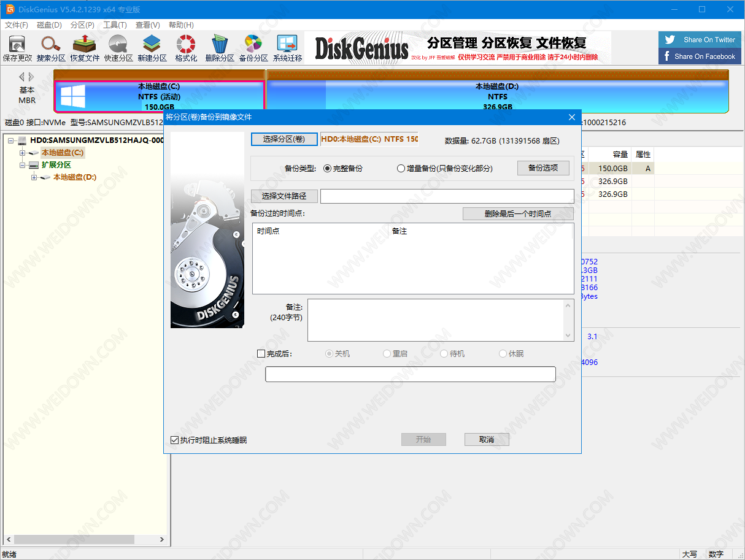
Task: Click the tree panel's right scroll arrow
Action: (x=161, y=540)
